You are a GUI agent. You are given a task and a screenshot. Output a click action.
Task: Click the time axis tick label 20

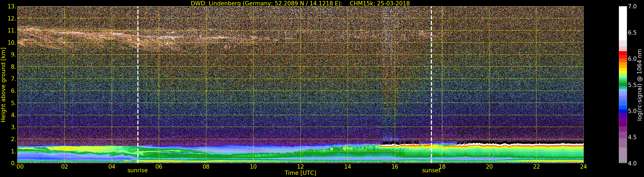click(489, 166)
